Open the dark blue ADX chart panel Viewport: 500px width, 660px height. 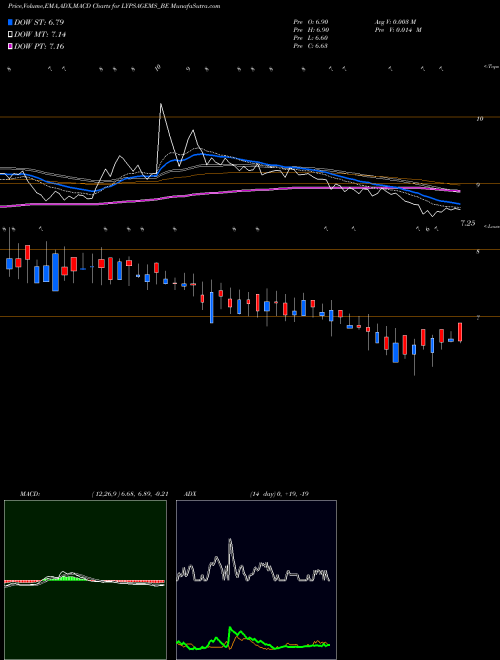256,580
